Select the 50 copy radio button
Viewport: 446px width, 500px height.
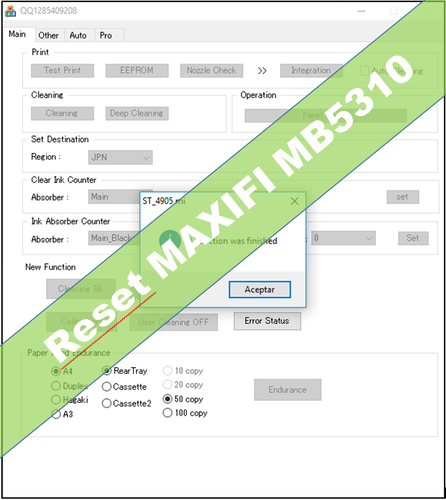167,399
